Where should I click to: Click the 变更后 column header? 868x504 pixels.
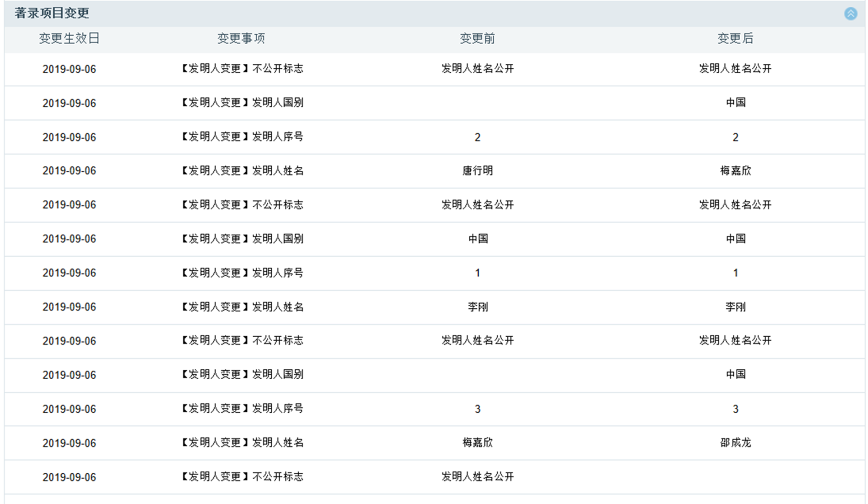point(736,38)
